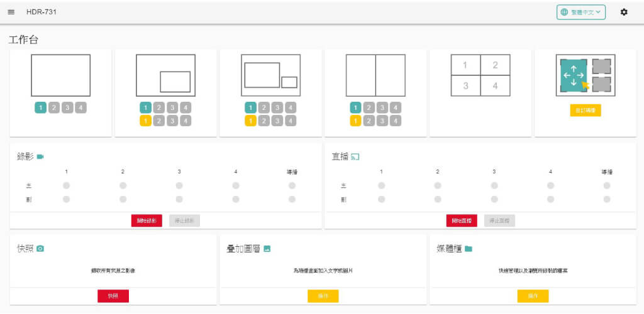Image resolution: width=644 pixels, height=314 pixels.
Task: Pick teal-row source 1 under large-small layout
Action: click(250, 107)
